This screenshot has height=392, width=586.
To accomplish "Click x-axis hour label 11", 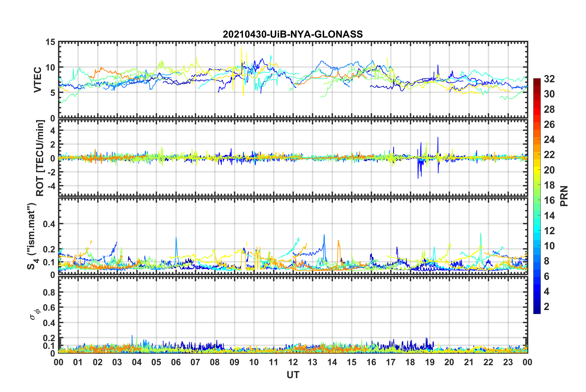I will (274, 362).
